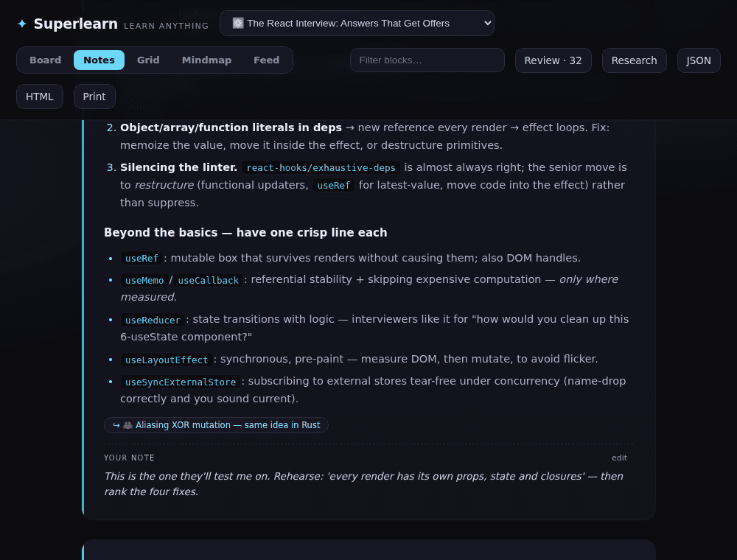Viewport: 737px width, 560px height.
Task: Click the LEARN ANYTHING tagline
Action: click(166, 26)
